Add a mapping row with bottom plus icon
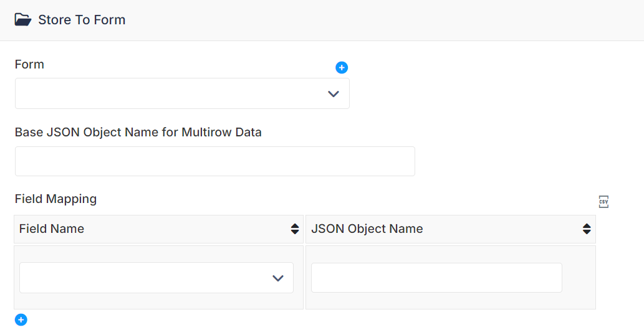Viewport: 644px width, 335px height. tap(21, 320)
